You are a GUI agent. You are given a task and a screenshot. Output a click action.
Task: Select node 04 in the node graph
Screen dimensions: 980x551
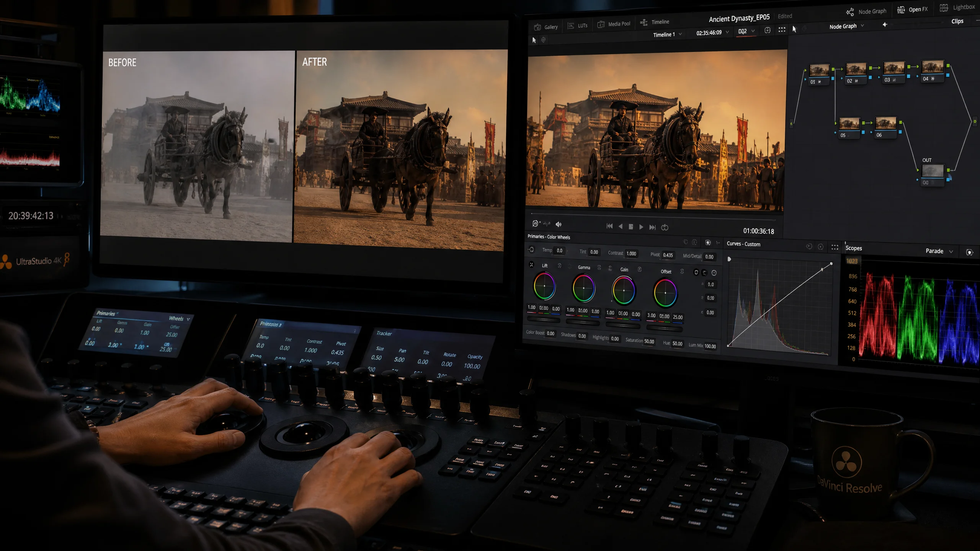click(x=933, y=71)
